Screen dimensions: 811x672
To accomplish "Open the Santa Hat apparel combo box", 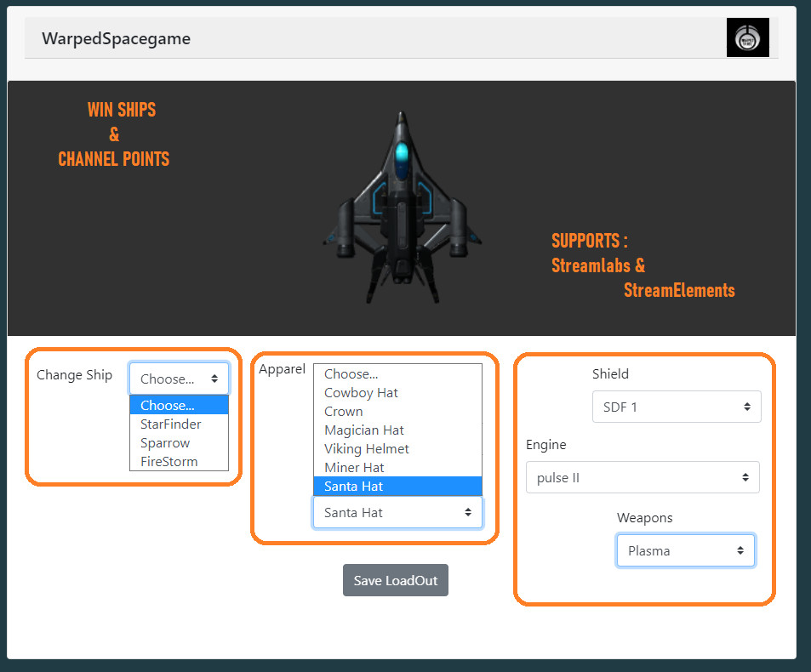I will pyautogui.click(x=397, y=512).
